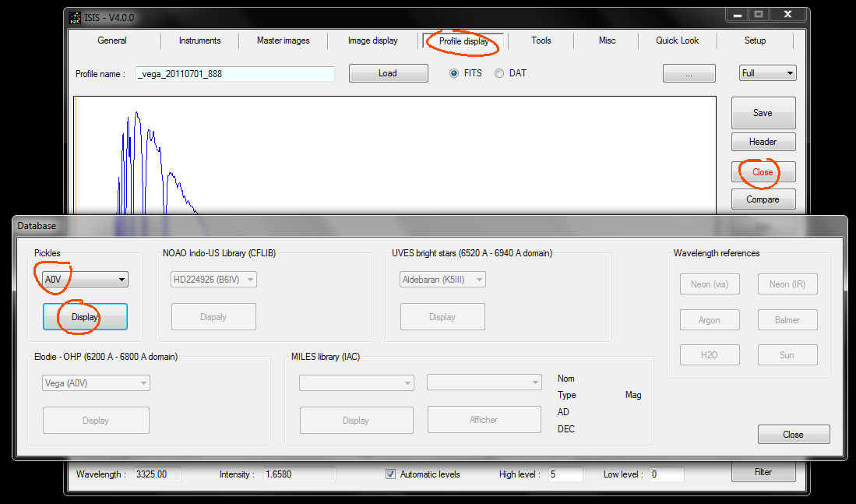Screen dimensions: 856x504
Task: Click the High level value field
Action: click(x=565, y=474)
